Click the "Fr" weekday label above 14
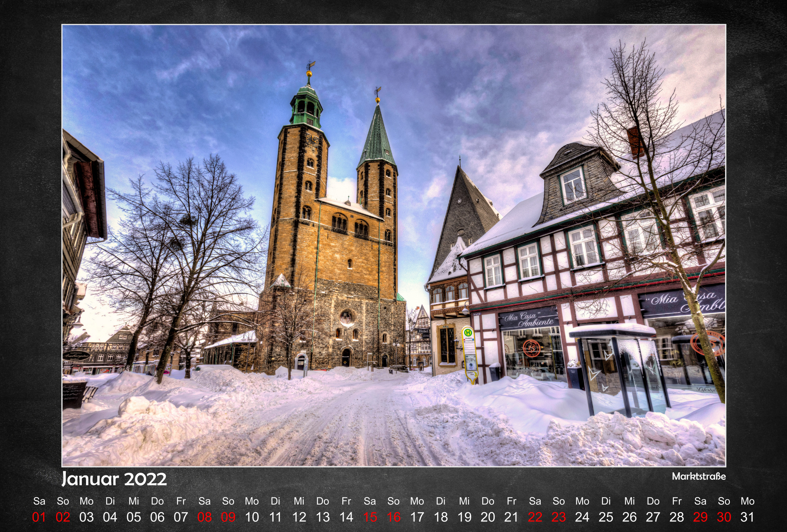787x532 pixels. pyautogui.click(x=346, y=501)
